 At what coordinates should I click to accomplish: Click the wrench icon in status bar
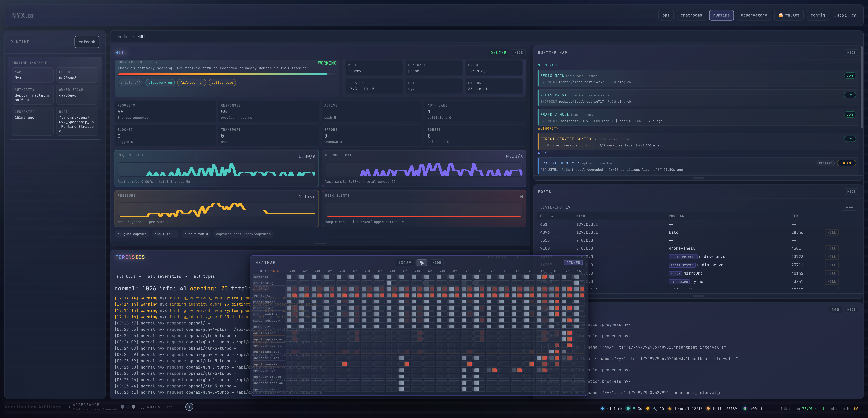655,409
